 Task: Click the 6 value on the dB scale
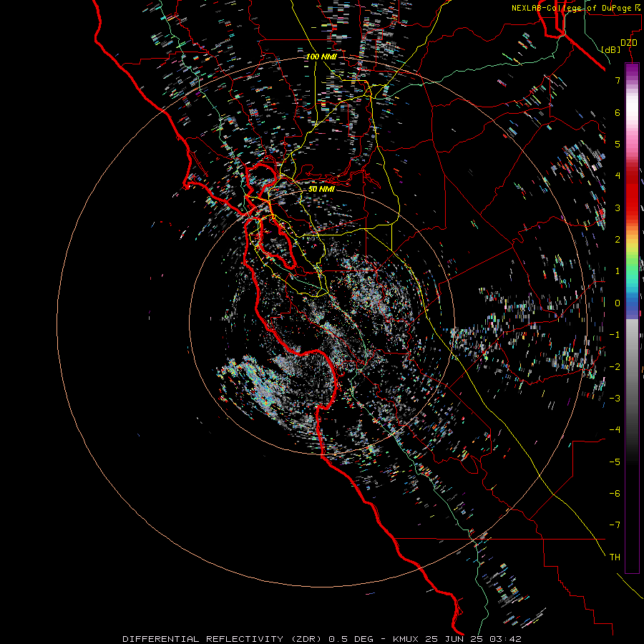(618, 112)
